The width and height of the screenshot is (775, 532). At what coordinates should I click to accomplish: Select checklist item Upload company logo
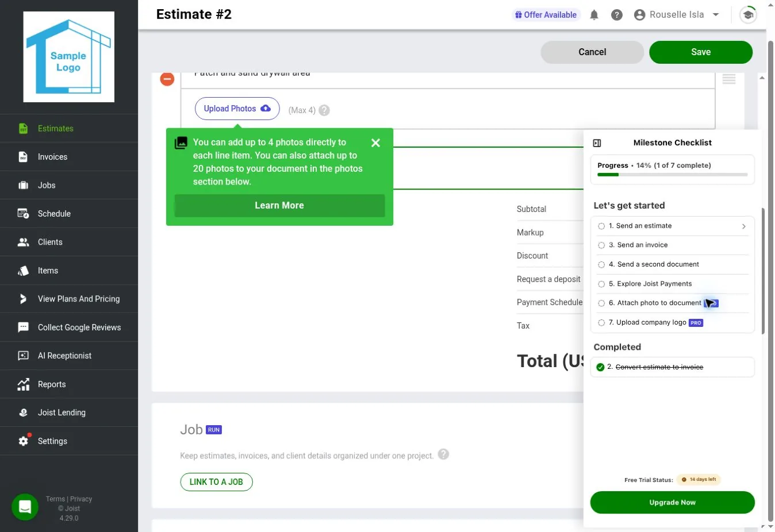point(672,322)
